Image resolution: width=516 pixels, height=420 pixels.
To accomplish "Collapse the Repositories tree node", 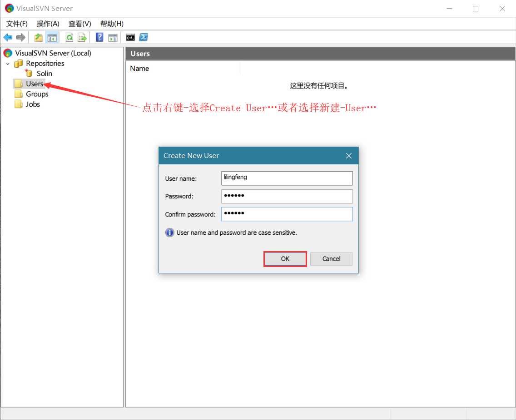I will pyautogui.click(x=8, y=64).
